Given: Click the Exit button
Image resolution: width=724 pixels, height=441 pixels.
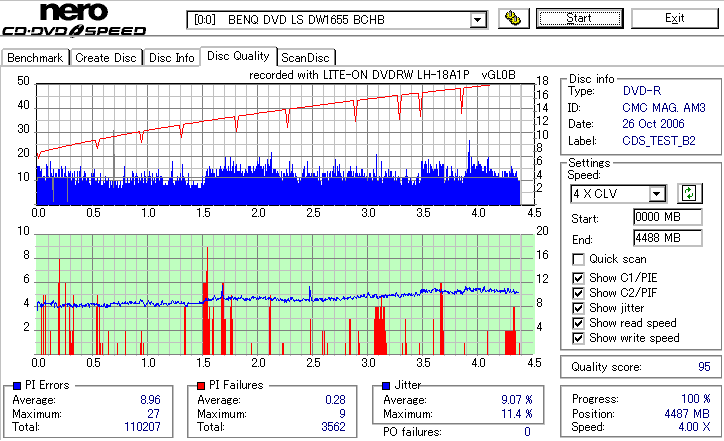Looking at the screenshot, I should (x=675, y=18).
